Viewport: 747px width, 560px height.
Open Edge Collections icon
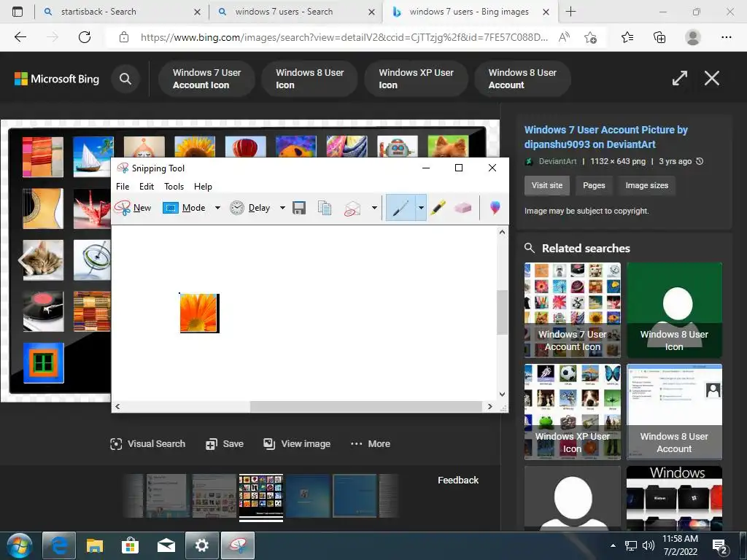(x=659, y=37)
